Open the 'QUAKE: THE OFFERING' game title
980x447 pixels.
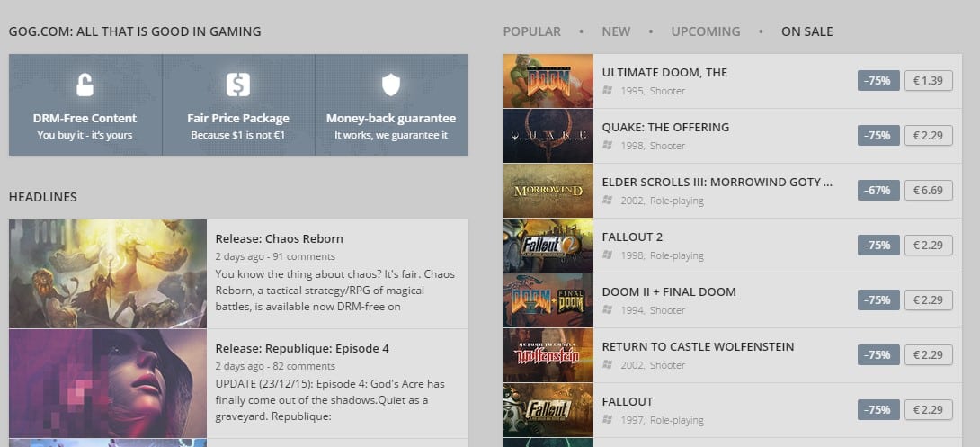coord(665,127)
